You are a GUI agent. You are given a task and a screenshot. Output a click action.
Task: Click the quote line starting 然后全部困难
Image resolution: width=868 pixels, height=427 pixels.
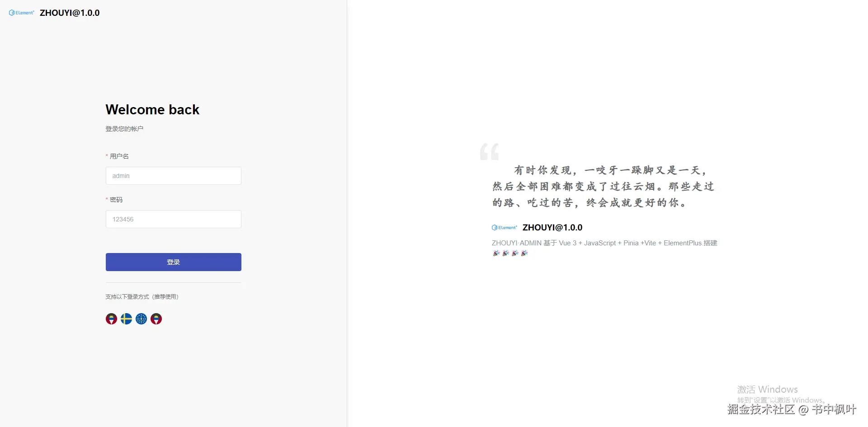[x=604, y=187]
